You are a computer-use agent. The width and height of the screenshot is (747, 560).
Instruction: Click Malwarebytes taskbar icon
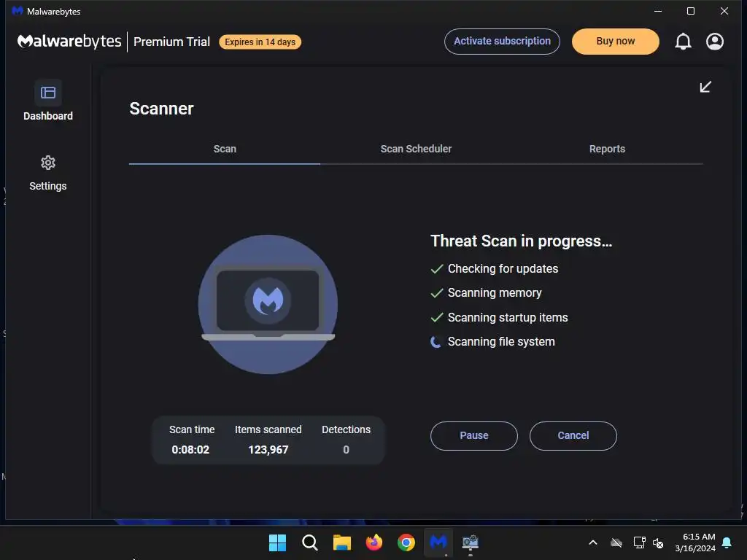438,542
